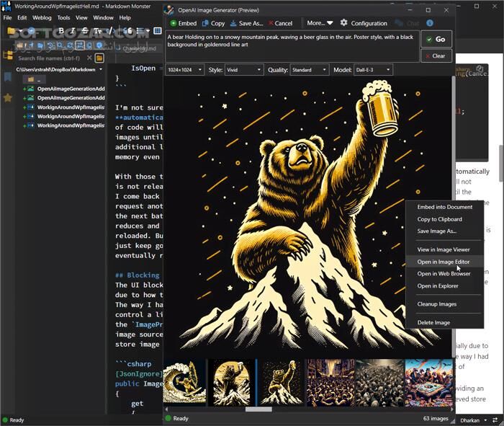Click the Embed toolbar button

(183, 23)
